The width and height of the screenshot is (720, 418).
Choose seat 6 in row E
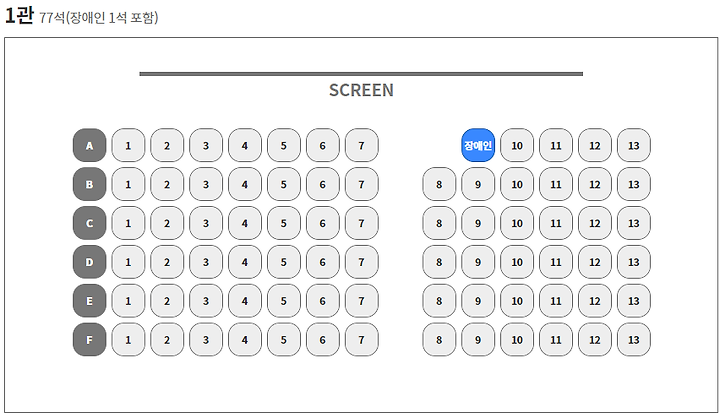point(323,301)
